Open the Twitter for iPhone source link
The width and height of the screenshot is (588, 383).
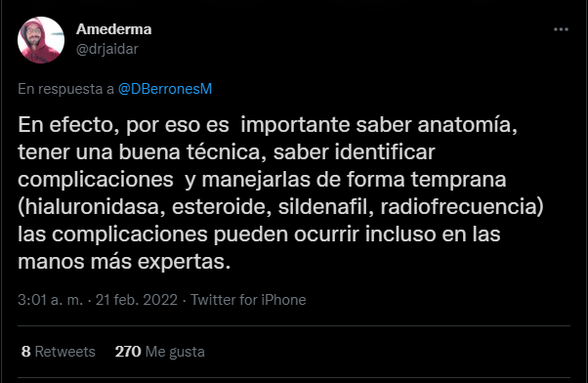248,300
